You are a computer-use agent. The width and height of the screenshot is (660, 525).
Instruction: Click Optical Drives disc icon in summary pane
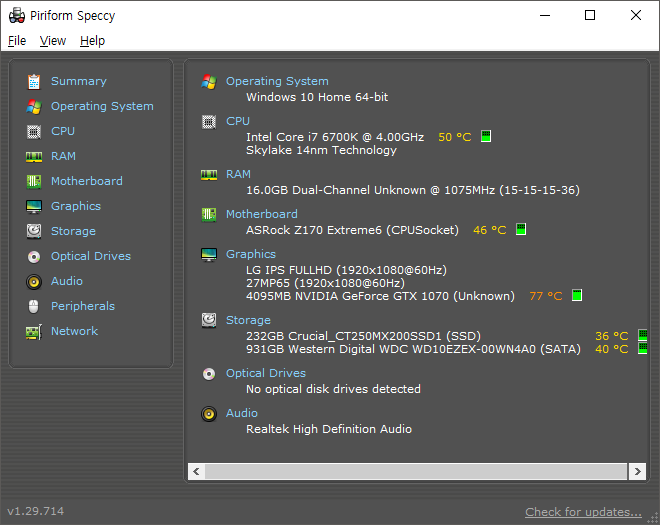click(209, 373)
